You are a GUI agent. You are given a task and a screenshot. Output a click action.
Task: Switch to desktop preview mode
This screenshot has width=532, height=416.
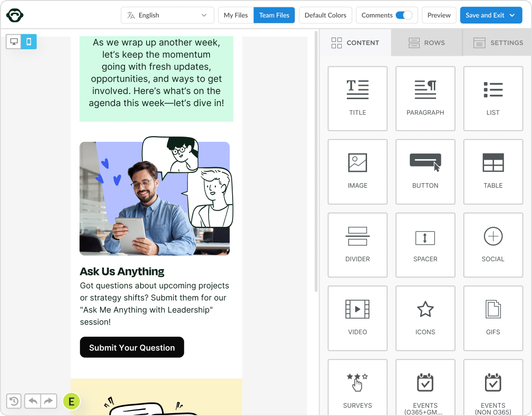14,42
